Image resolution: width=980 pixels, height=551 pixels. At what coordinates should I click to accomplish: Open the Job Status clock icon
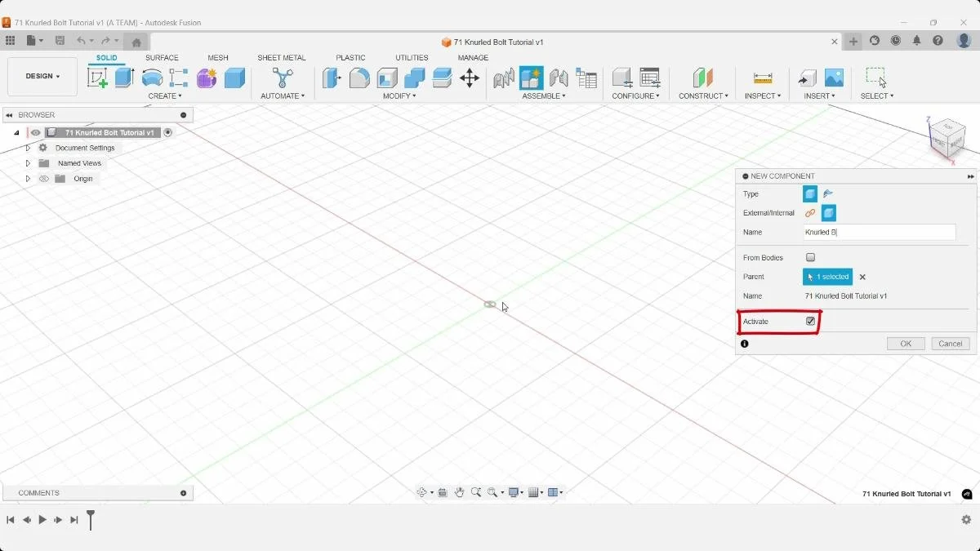pyautogui.click(x=896, y=40)
